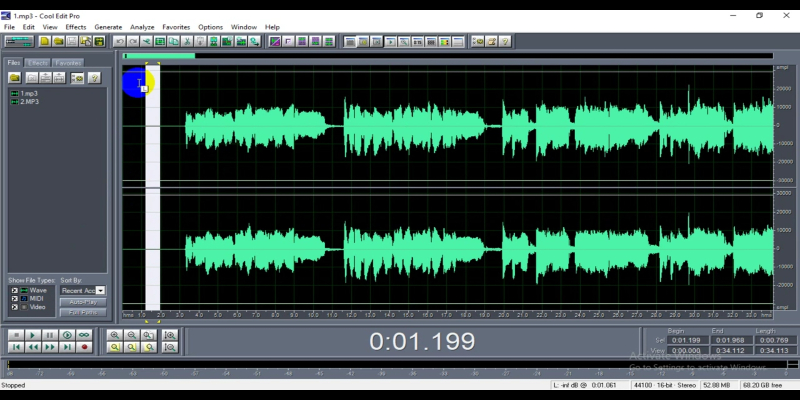The image size is (800, 400).
Task: Click the Full Paths button
Action: 82,313
